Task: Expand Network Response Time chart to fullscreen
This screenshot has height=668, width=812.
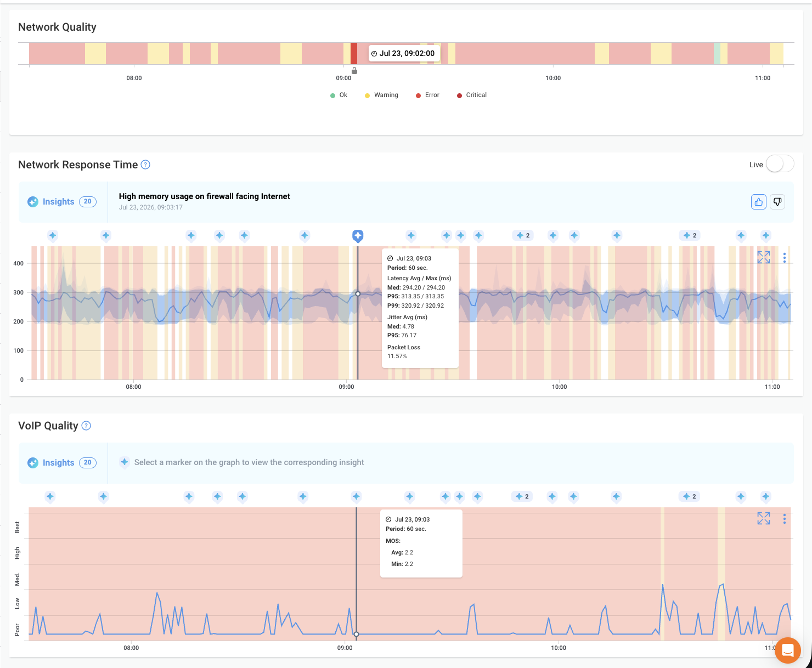Action: (x=764, y=257)
